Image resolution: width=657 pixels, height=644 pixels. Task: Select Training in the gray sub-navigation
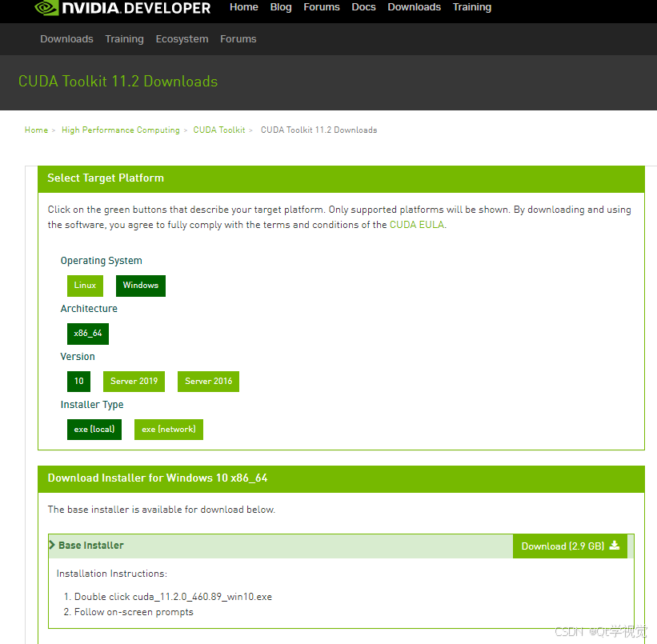coord(125,39)
